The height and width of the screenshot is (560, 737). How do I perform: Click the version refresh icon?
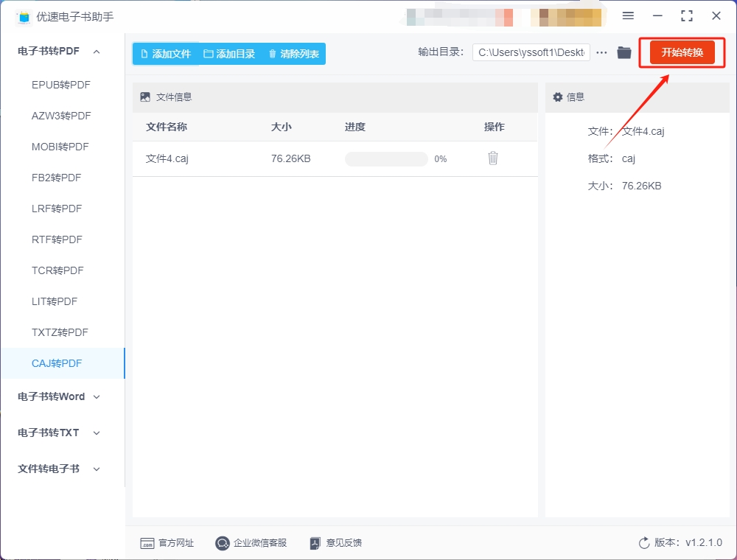[644, 543]
